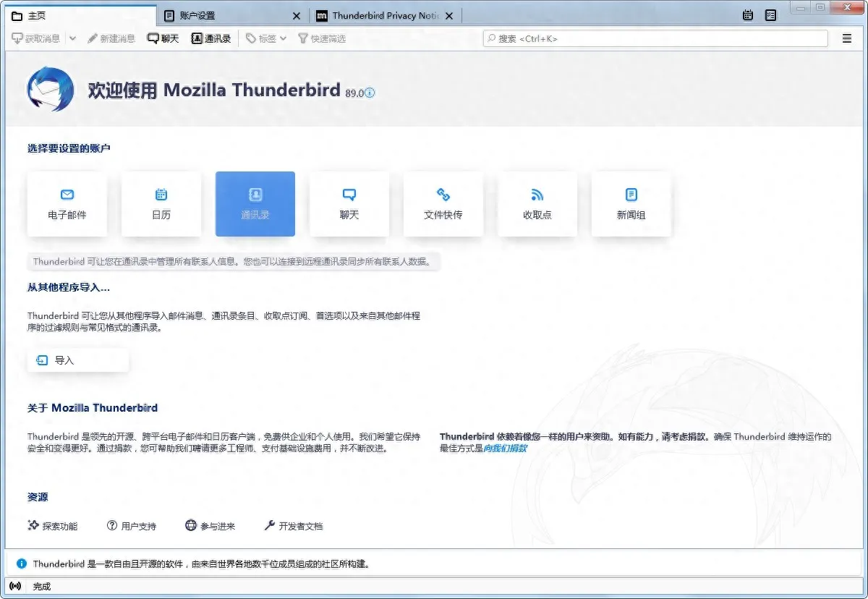Click the 导入 button

point(78,360)
